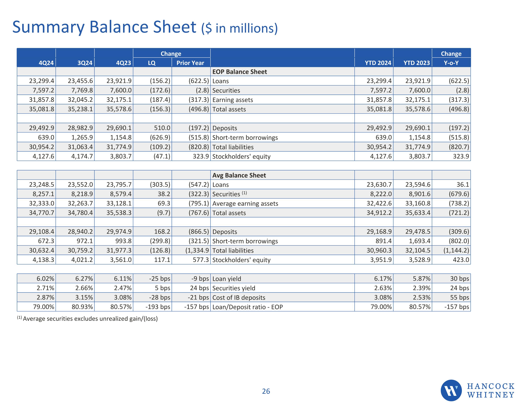Select the YTD 2023 column header
532x410 pixels.
pos(417,63)
